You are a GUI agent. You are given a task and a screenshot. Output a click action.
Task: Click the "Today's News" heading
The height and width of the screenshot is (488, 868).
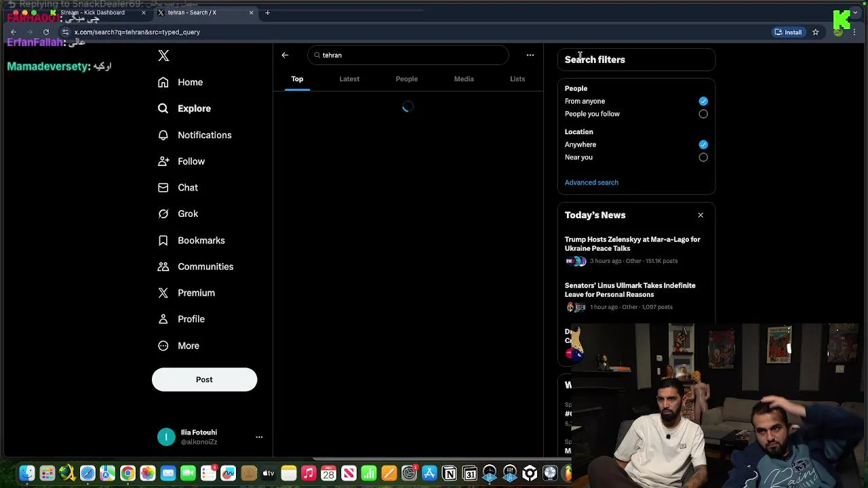(595, 215)
